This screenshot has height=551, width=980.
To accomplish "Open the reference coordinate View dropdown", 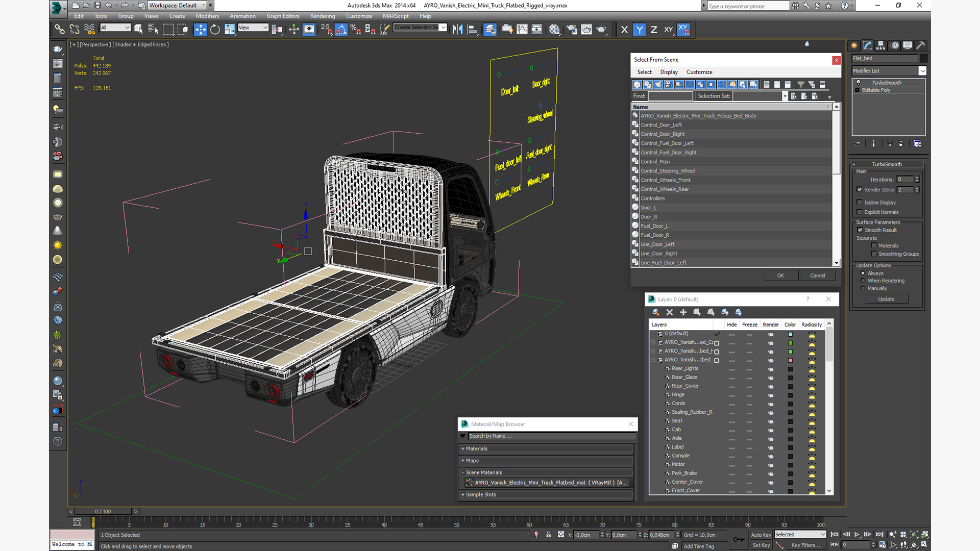I will point(253,28).
